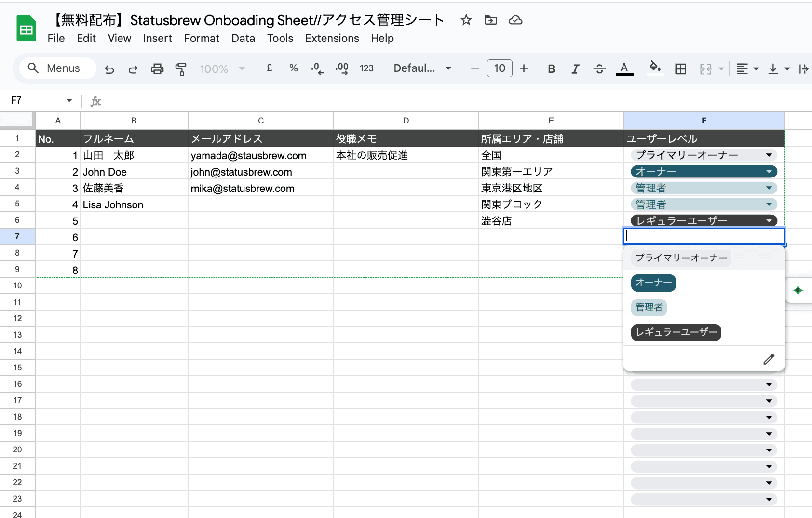The image size is (812, 518).
Task: Choose the レギュラーユーザー option in list
Action: [x=676, y=332]
